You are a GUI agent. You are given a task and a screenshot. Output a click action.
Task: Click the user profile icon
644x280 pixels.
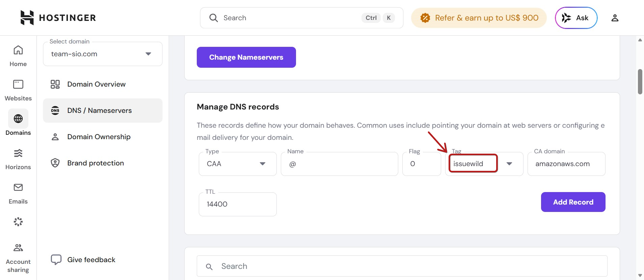point(615,18)
